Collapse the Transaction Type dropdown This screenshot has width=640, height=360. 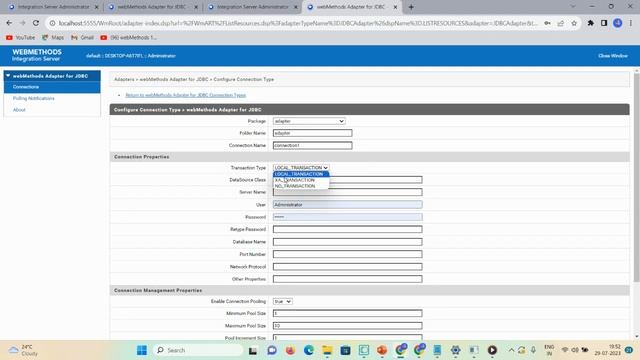coord(301,167)
